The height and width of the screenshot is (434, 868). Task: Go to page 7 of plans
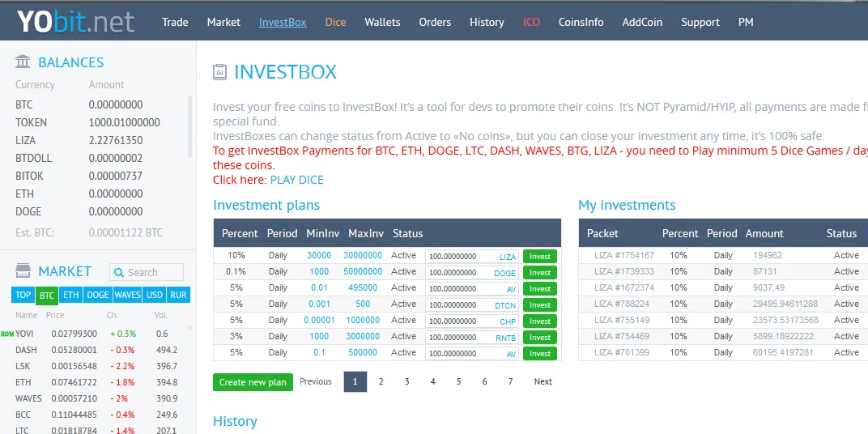(x=510, y=381)
